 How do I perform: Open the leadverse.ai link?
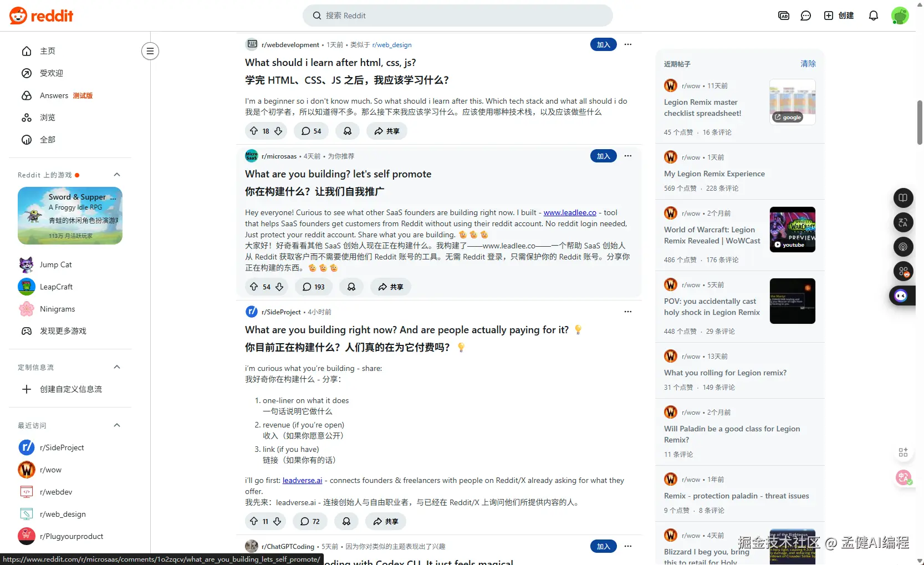(302, 480)
